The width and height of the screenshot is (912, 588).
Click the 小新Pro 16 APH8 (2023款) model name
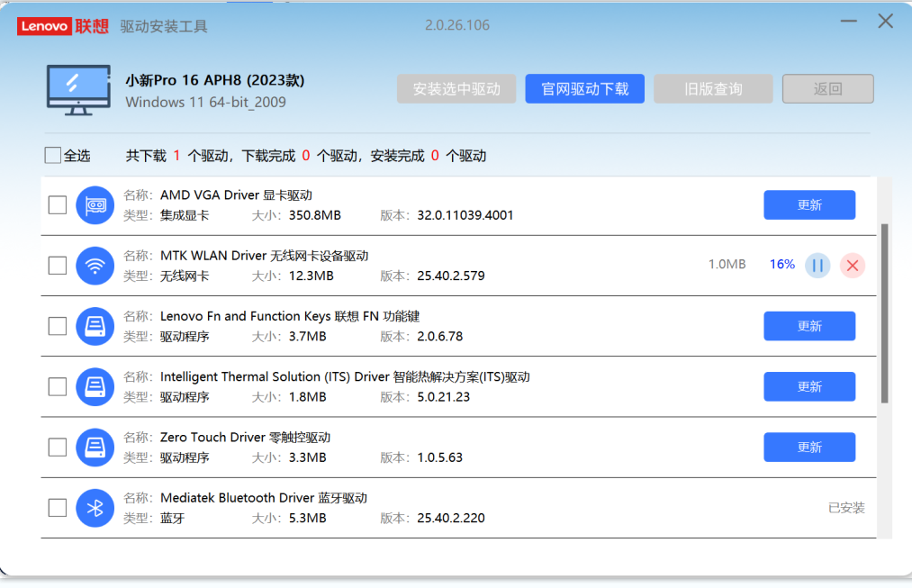click(215, 80)
